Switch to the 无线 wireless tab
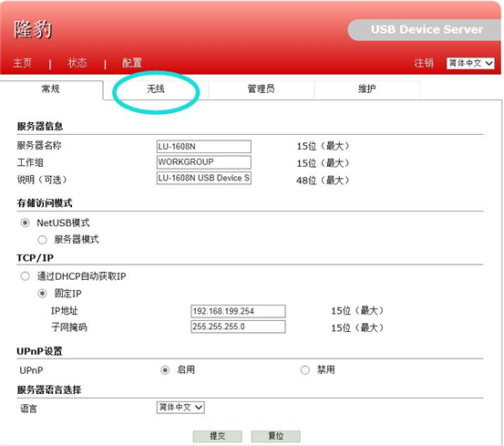Image resolution: width=504 pixels, height=446 pixels. 156,88
